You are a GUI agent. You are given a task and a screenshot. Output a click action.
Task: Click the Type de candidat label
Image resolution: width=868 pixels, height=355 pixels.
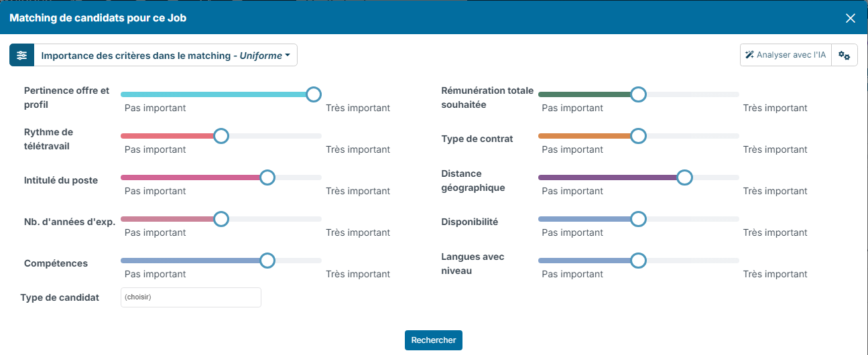point(60,297)
